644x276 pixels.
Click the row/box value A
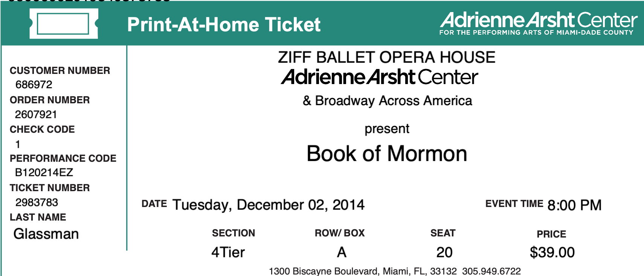342,252
